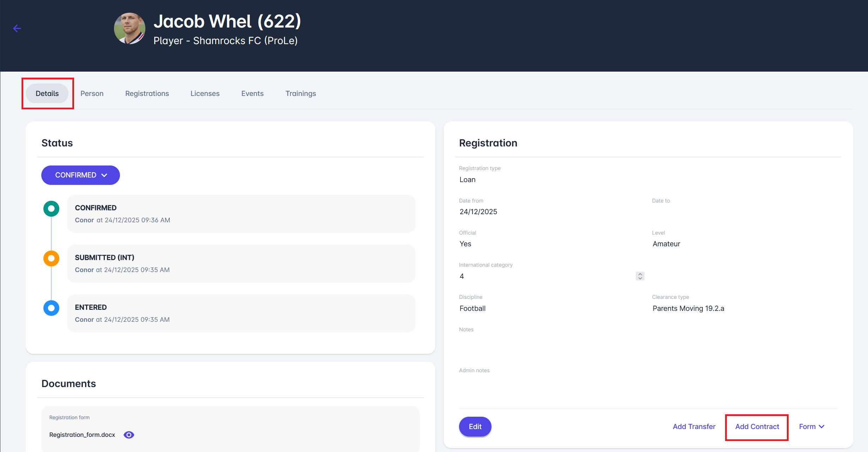Image resolution: width=868 pixels, height=452 pixels.
Task: Go to the Licenses tab
Action: point(205,94)
